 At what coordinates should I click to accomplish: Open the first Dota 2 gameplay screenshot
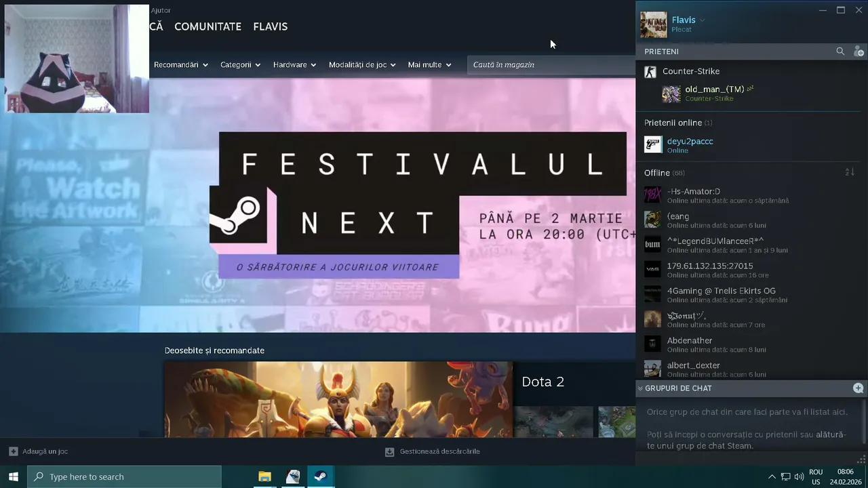[x=553, y=422]
